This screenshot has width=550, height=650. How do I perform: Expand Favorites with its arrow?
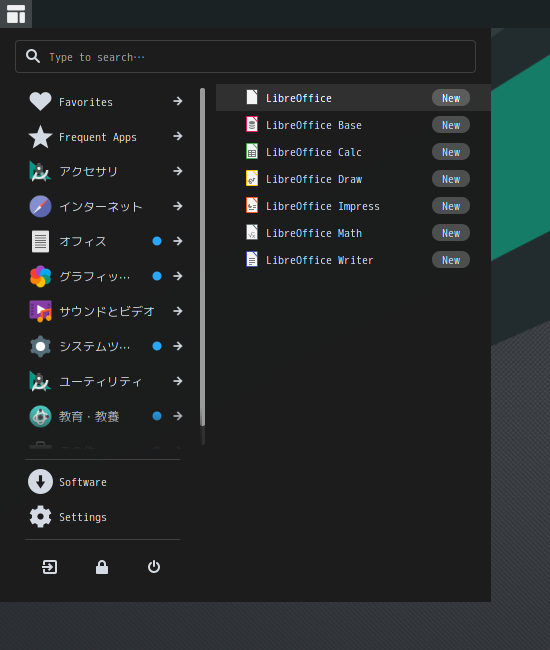click(x=178, y=101)
